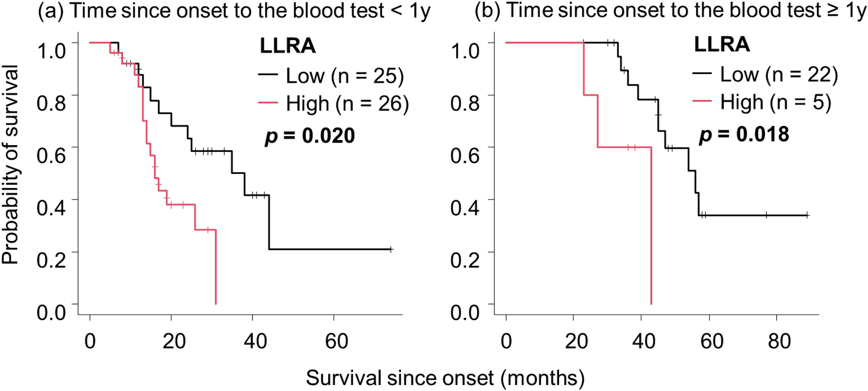Image resolution: width=868 pixels, height=391 pixels.
Task: Click the red legend line beside High (n = 5)
Action: coord(703,101)
